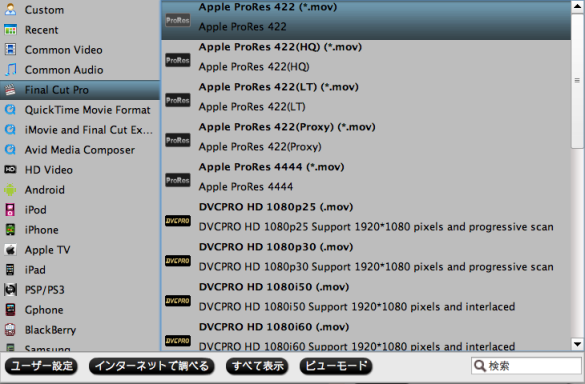Click the ビューモード button
The height and width of the screenshot is (384, 585).
coord(336,366)
